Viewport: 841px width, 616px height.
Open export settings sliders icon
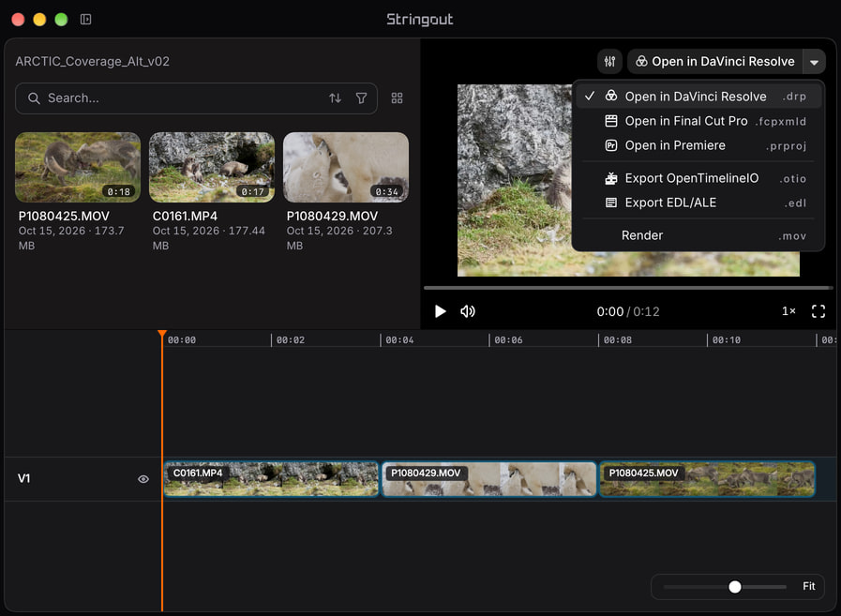(x=609, y=61)
